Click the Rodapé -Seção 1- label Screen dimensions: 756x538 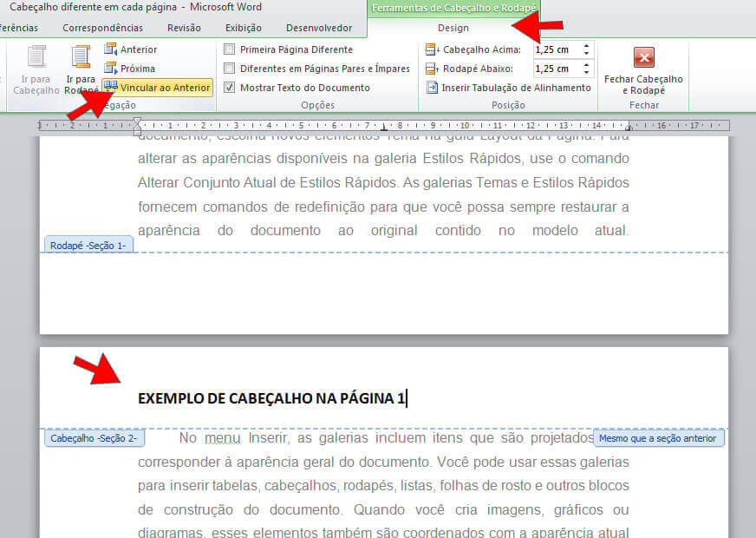pos(88,246)
